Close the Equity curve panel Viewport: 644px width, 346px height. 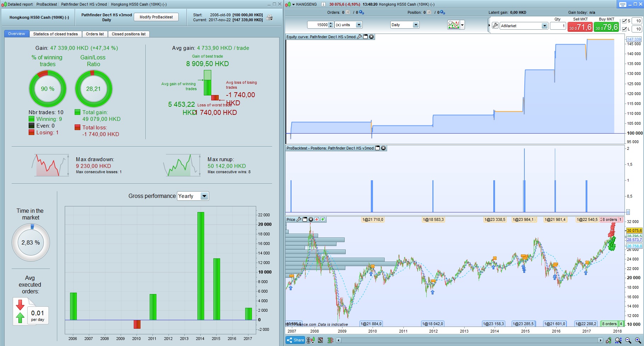pyautogui.click(x=371, y=37)
